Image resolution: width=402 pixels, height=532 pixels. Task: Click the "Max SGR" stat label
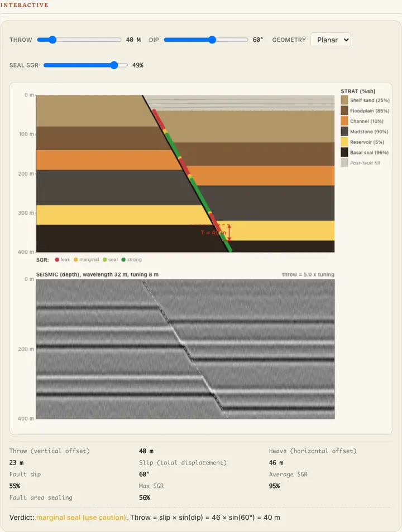151,486
